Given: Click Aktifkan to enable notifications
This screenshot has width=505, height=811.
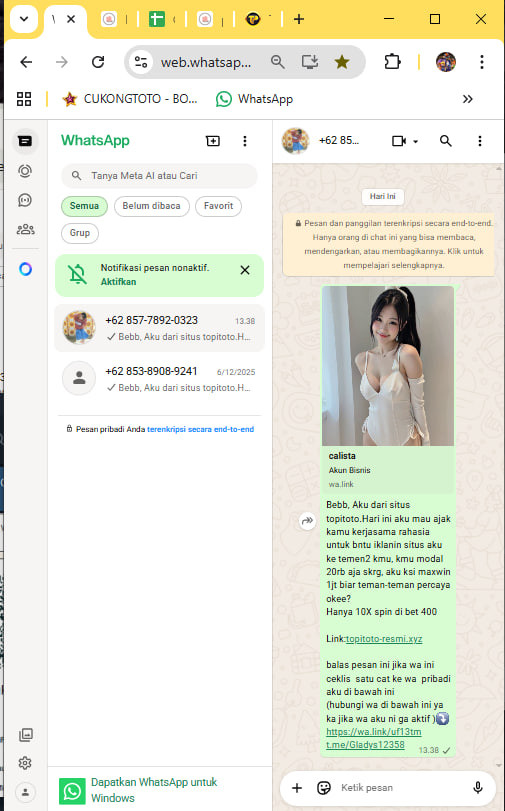Looking at the screenshot, I should tap(118, 282).
